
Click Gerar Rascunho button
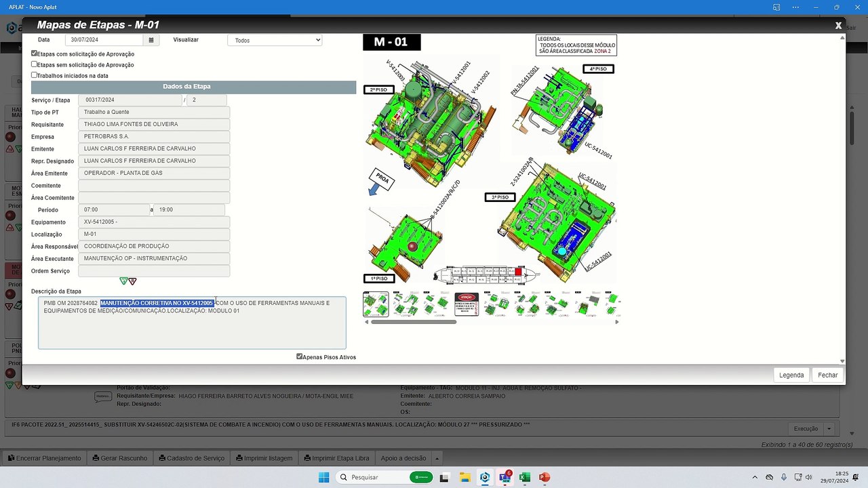[x=120, y=458]
